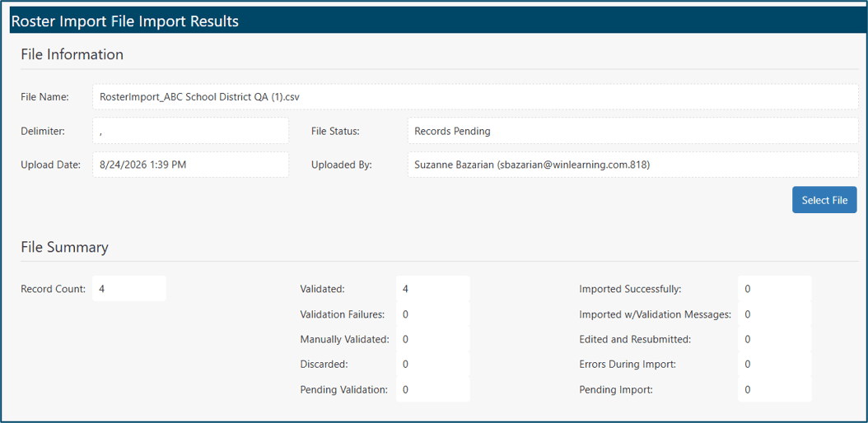The image size is (868, 423).
Task: Click the Imported w/Validation Messages value box
Action: (x=774, y=314)
